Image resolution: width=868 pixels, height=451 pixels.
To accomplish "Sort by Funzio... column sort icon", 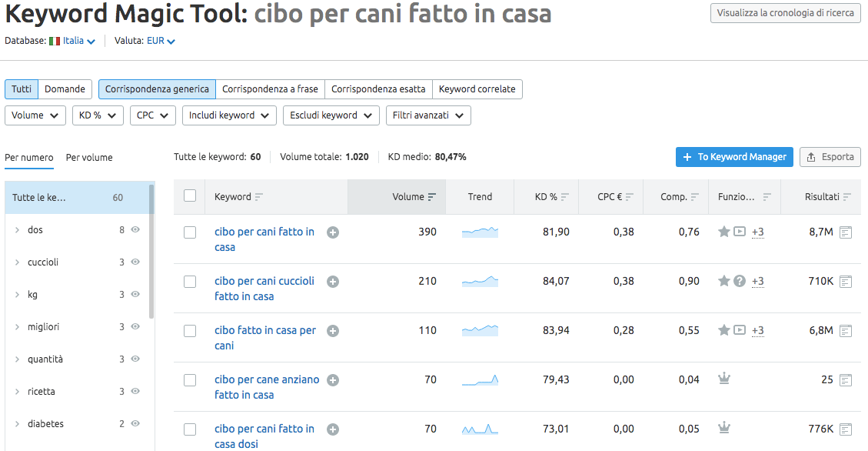I will [767, 197].
